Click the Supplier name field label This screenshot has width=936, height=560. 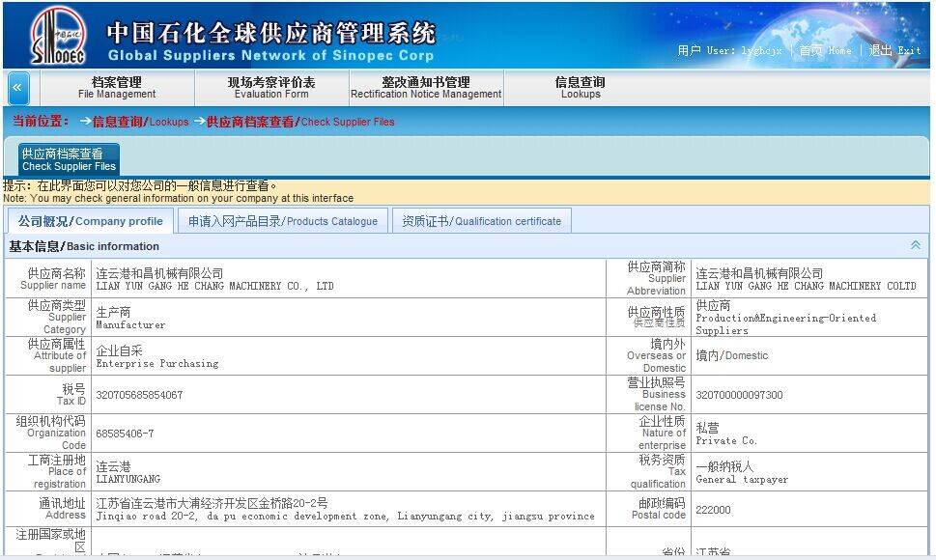tap(53, 278)
